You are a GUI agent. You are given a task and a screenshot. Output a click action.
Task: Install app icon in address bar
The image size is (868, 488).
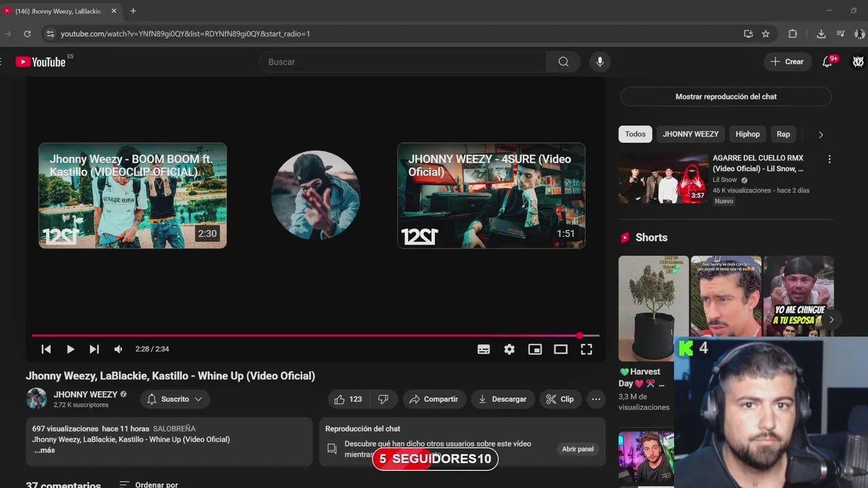point(749,34)
